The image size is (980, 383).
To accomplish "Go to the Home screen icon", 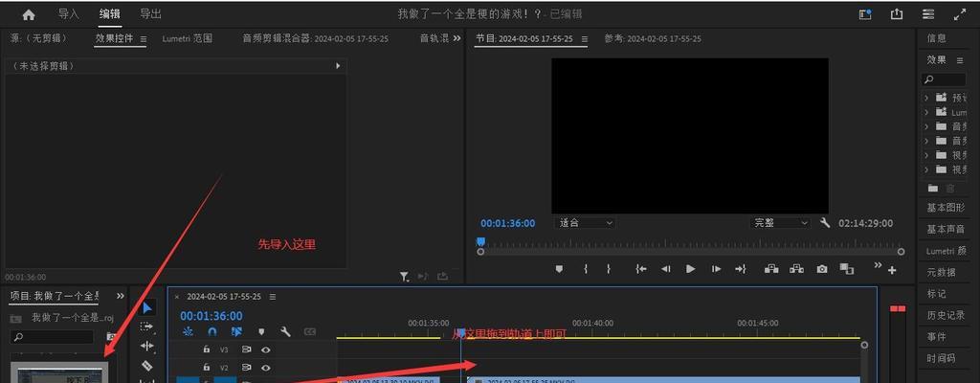I will coord(29,15).
